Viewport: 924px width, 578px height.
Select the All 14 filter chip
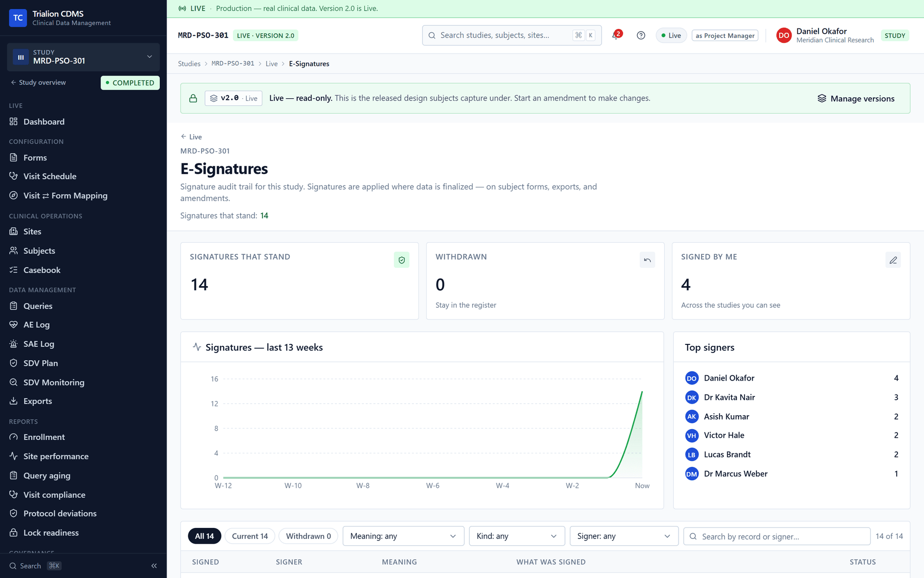tap(205, 536)
